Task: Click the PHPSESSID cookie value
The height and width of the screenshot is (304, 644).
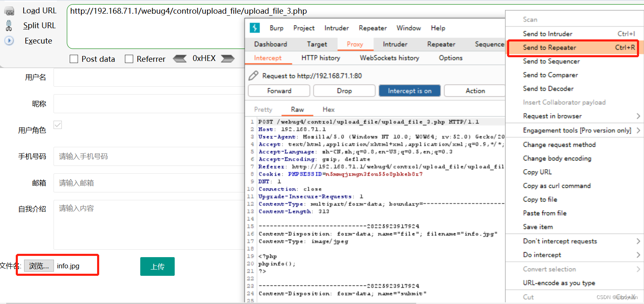Action: click(373, 174)
